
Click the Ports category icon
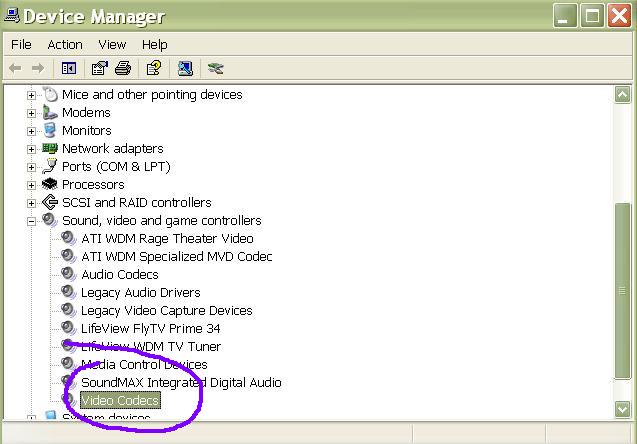point(50,166)
